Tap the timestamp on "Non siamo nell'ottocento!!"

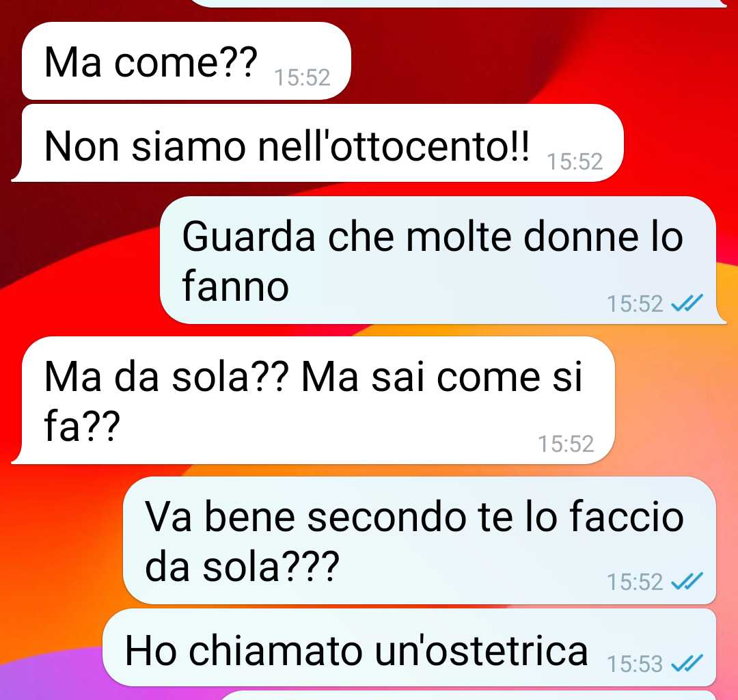tap(575, 161)
